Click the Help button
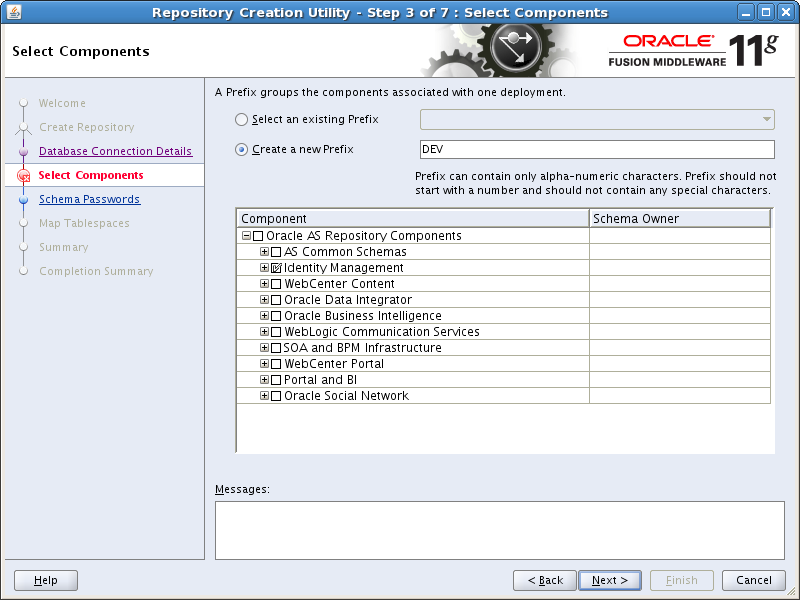 pos(46,580)
